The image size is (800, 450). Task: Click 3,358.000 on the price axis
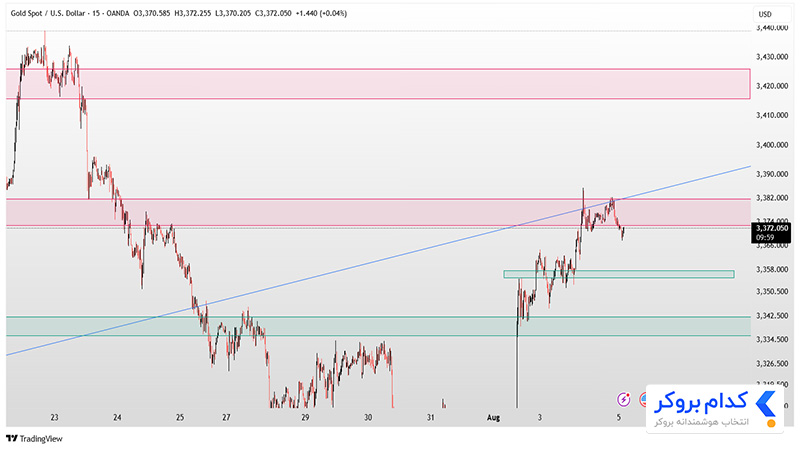772,269
